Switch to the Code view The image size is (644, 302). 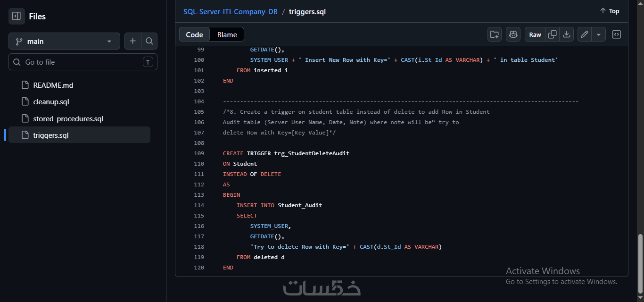point(194,34)
